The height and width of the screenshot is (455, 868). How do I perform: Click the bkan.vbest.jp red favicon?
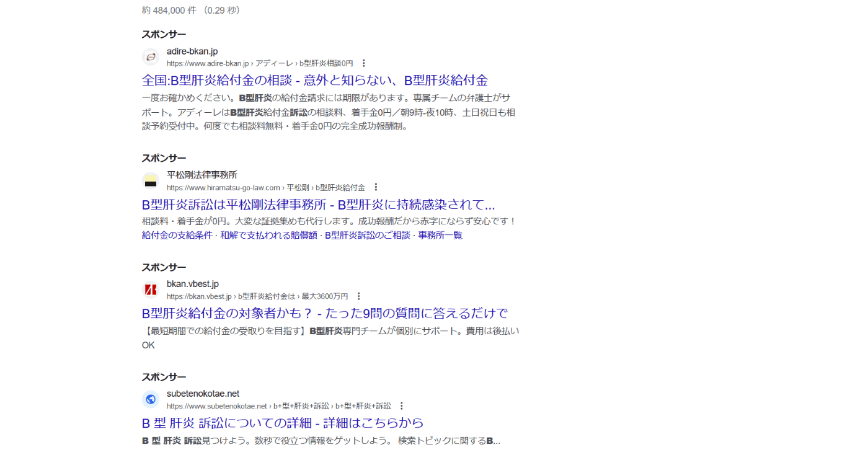coord(151,290)
